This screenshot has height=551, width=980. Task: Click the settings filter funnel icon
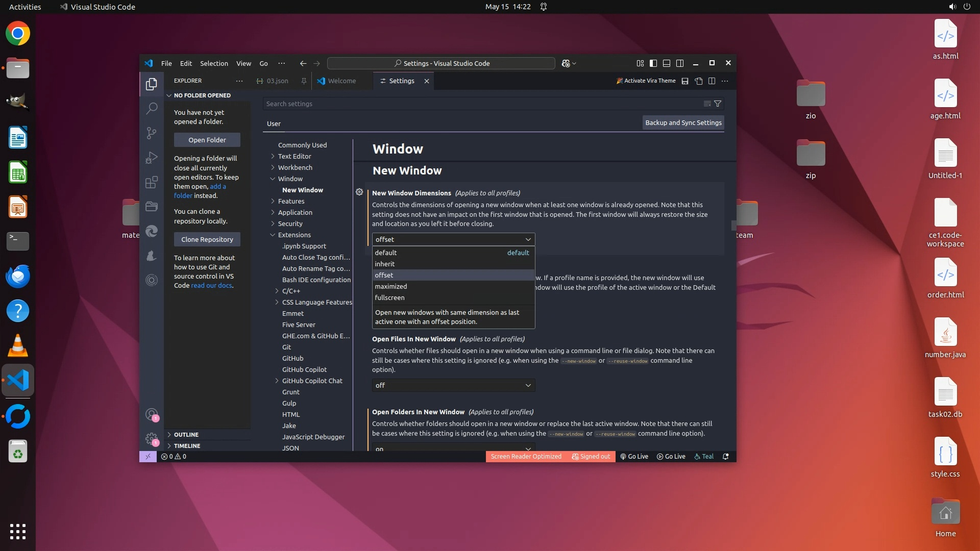click(718, 104)
